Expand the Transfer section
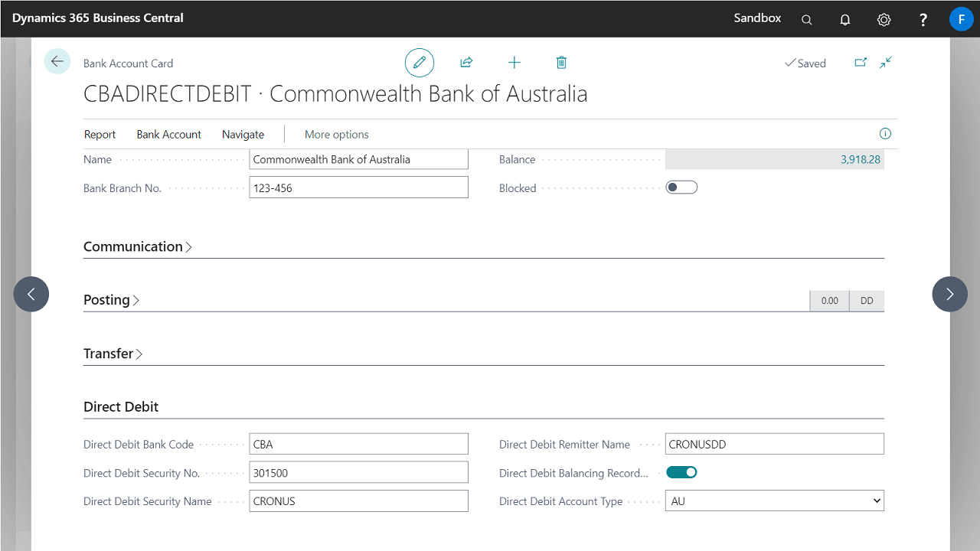Image resolution: width=980 pixels, height=551 pixels. 113,354
